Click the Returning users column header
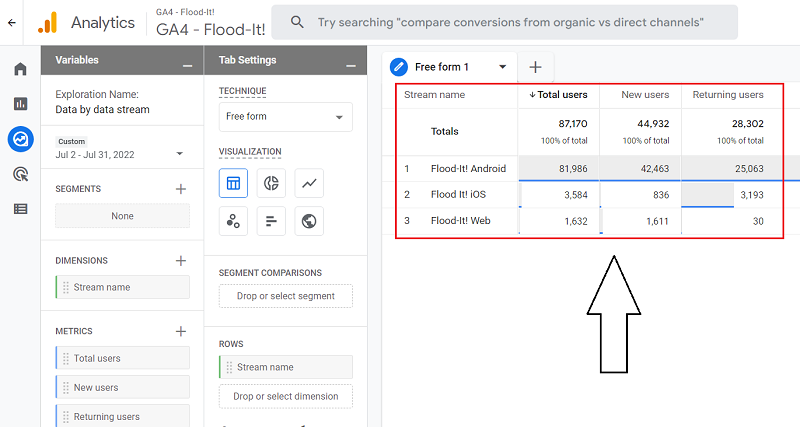Screen dimensions: 800x427 (x=728, y=95)
